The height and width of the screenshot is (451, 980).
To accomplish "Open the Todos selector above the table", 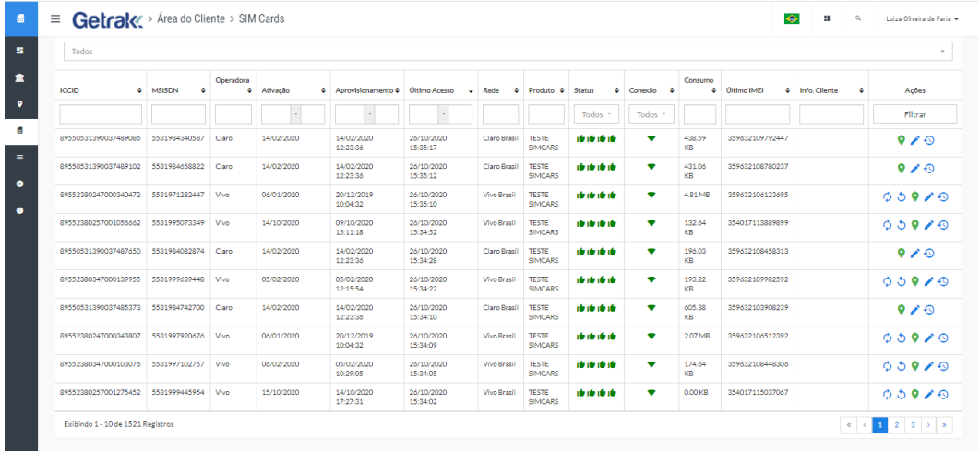I will coord(508,52).
